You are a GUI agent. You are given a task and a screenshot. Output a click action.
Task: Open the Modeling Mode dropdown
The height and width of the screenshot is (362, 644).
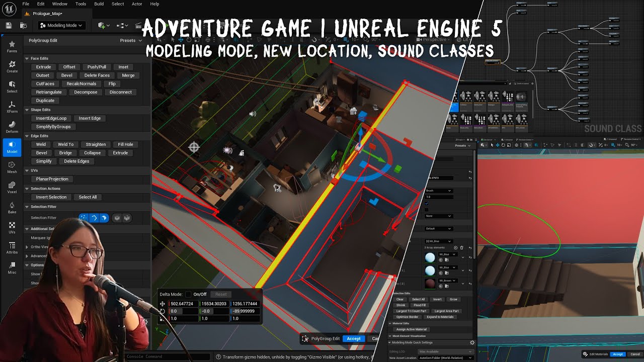click(61, 25)
